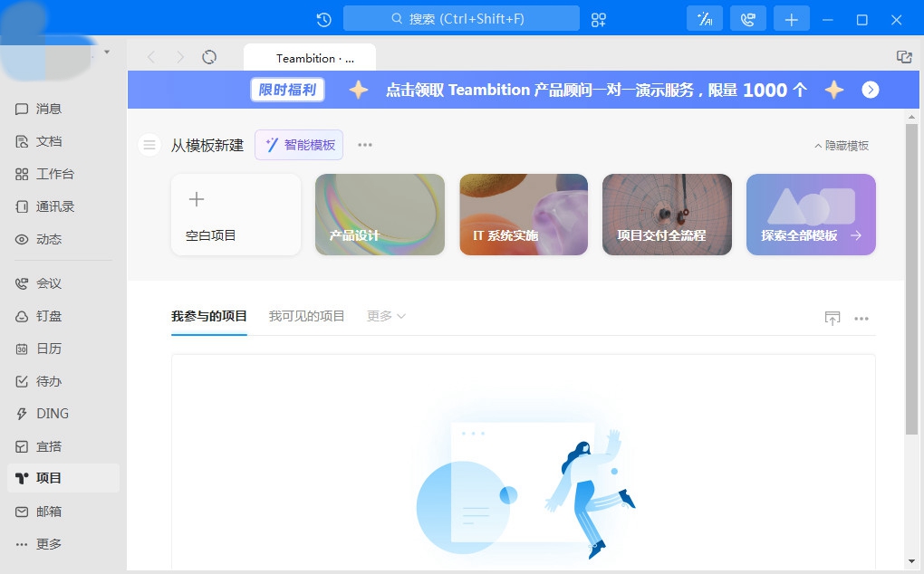The image size is (924, 574).
Task: Click the search box (Ctrl+Shift+F)
Action: 461,19
